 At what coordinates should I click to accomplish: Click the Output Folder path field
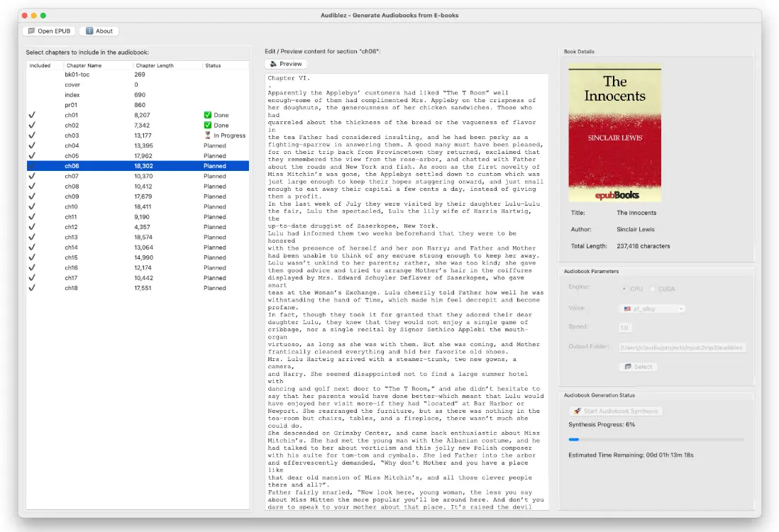coord(682,348)
